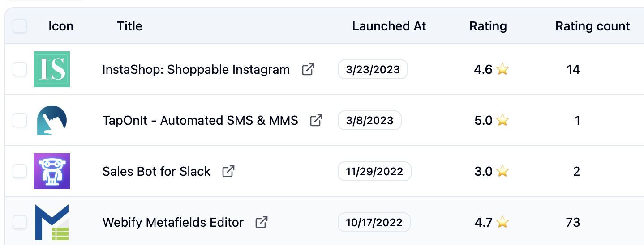Click the 4.7 star rating for Webify

[x=491, y=222]
